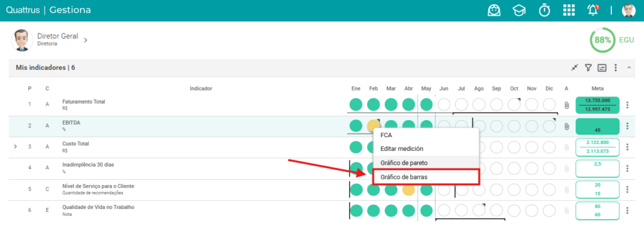Open the support assistant icon in header
Screen dimensions: 644x229
click(494, 10)
